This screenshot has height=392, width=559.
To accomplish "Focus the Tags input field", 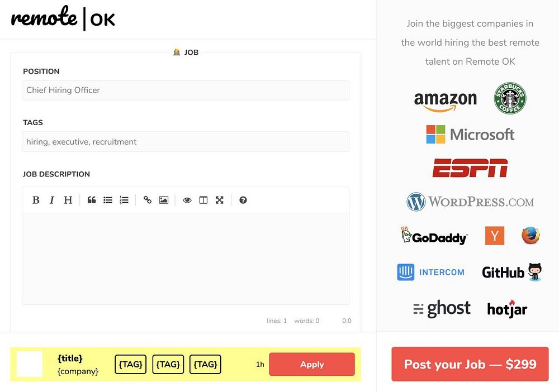I will coord(186,142).
